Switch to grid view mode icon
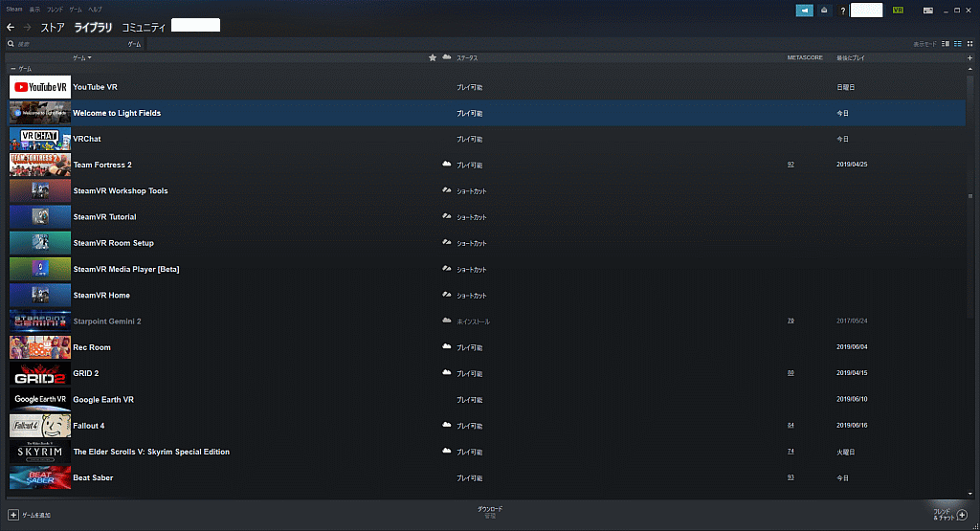The image size is (980, 531). [970, 44]
